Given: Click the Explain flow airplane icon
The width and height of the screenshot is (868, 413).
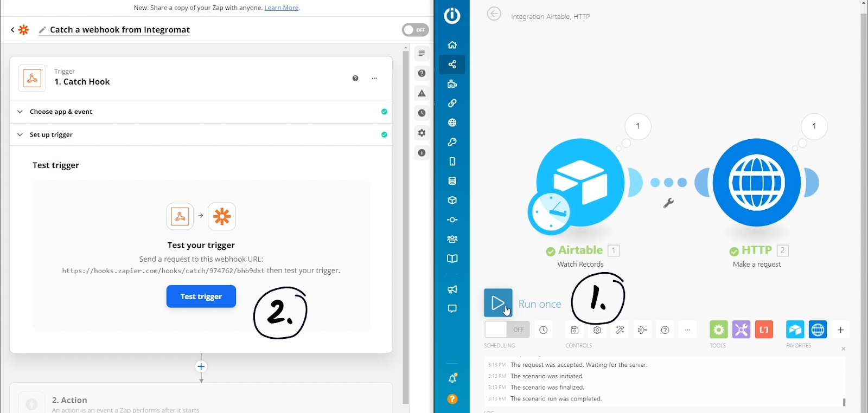Looking at the screenshot, I should (642, 330).
